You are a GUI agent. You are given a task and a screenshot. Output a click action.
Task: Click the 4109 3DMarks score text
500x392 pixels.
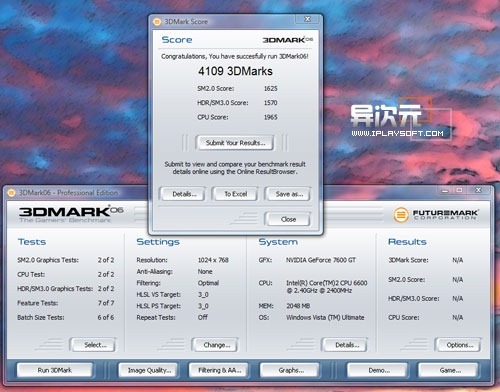tap(235, 71)
